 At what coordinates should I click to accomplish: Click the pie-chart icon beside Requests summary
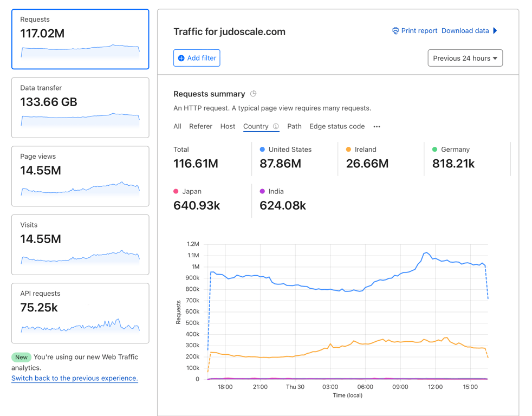[x=253, y=93]
